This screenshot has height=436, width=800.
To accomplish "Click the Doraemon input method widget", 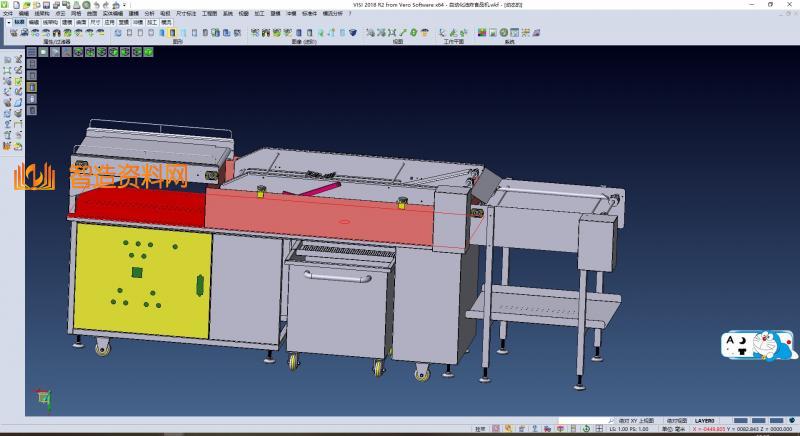I will [x=760, y=346].
